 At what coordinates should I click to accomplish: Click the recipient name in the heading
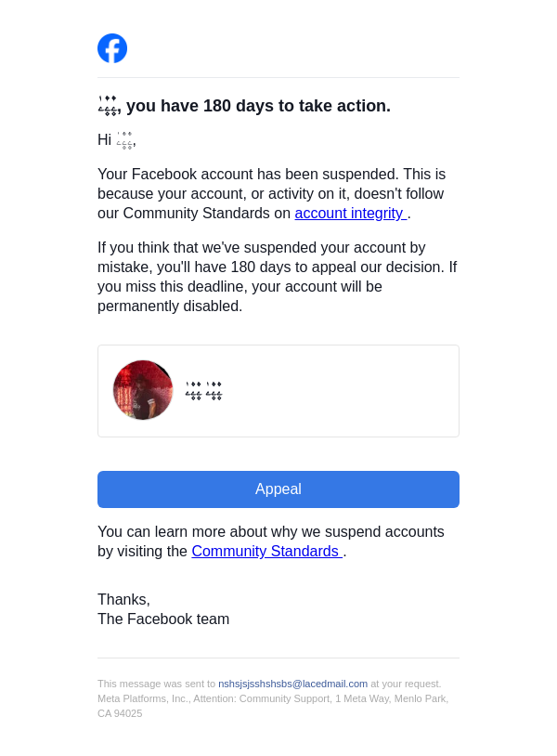[108, 106]
